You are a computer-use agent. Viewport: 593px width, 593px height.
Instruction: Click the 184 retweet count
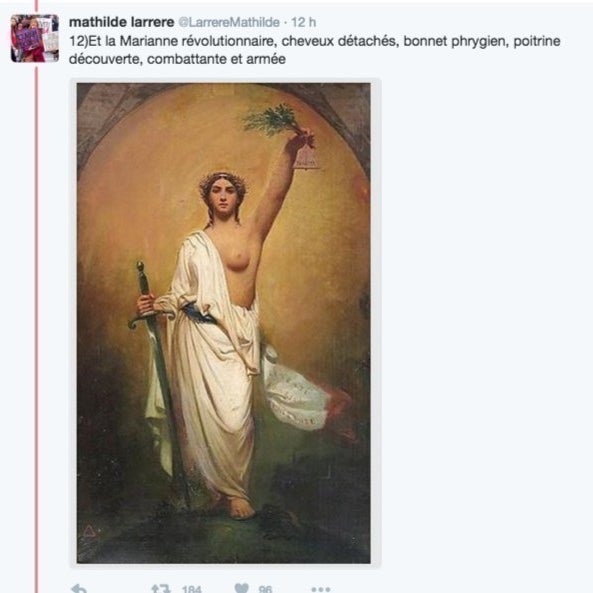(191, 589)
